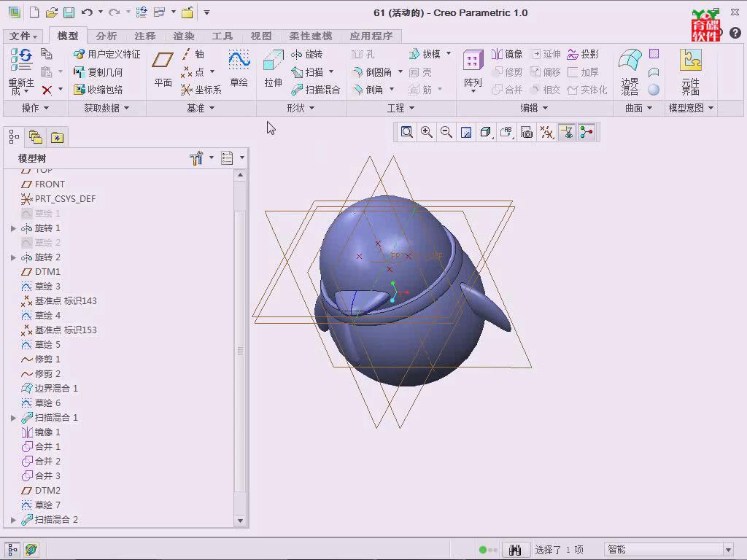Select 合并 2 in model tree
The height and width of the screenshot is (560, 747).
click(x=41, y=462)
